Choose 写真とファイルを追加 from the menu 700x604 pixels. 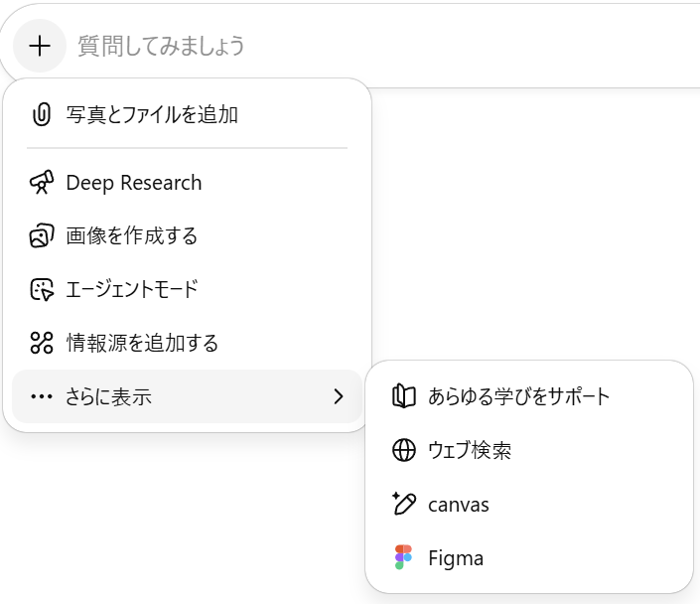coord(152,114)
